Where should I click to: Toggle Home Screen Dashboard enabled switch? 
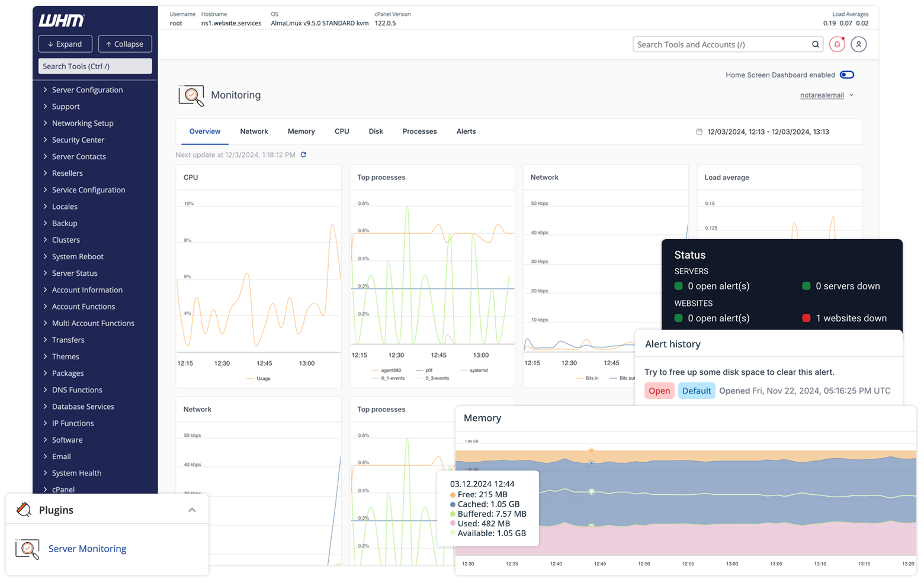[847, 75]
